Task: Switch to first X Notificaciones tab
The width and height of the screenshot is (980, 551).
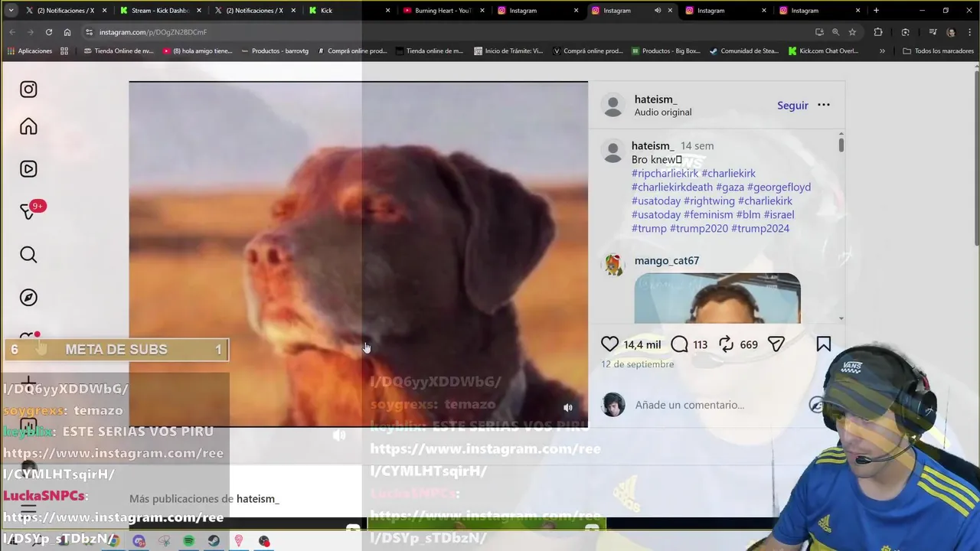Action: point(65,11)
